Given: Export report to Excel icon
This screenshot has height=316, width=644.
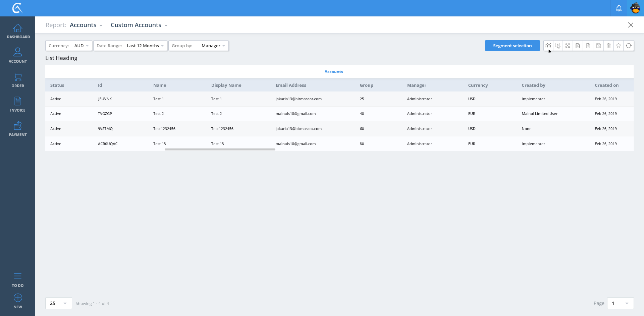Looking at the screenshot, I should point(588,46).
